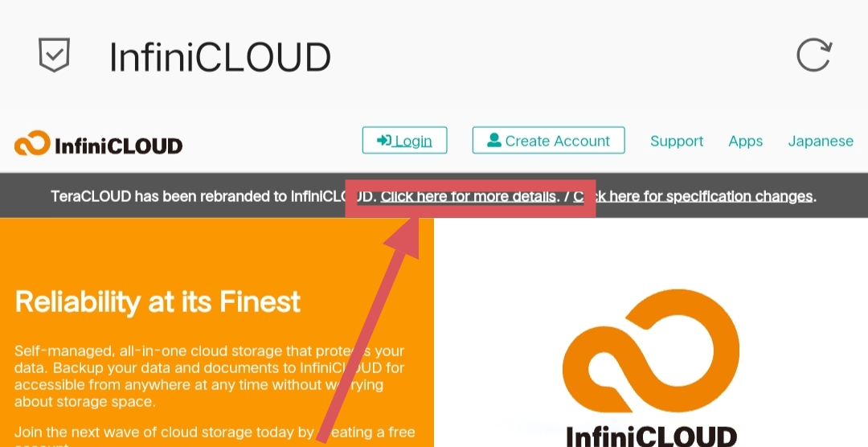This screenshot has width=868, height=447.
Task: Open the Apps menu item
Action: pyautogui.click(x=745, y=141)
